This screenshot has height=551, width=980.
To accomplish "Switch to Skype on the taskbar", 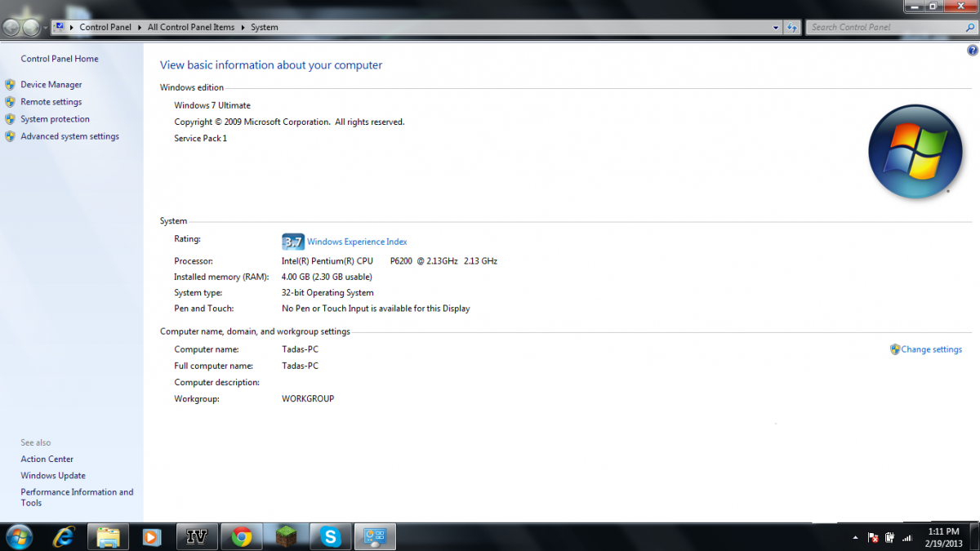I will [331, 536].
